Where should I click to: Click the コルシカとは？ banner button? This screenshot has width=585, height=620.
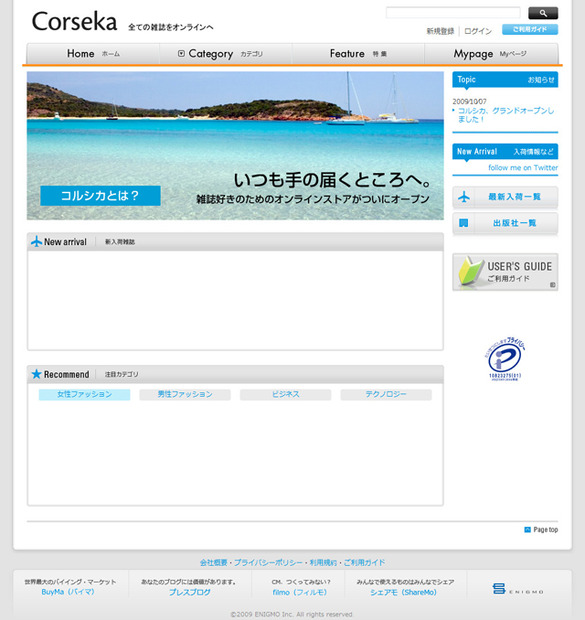tap(100, 196)
